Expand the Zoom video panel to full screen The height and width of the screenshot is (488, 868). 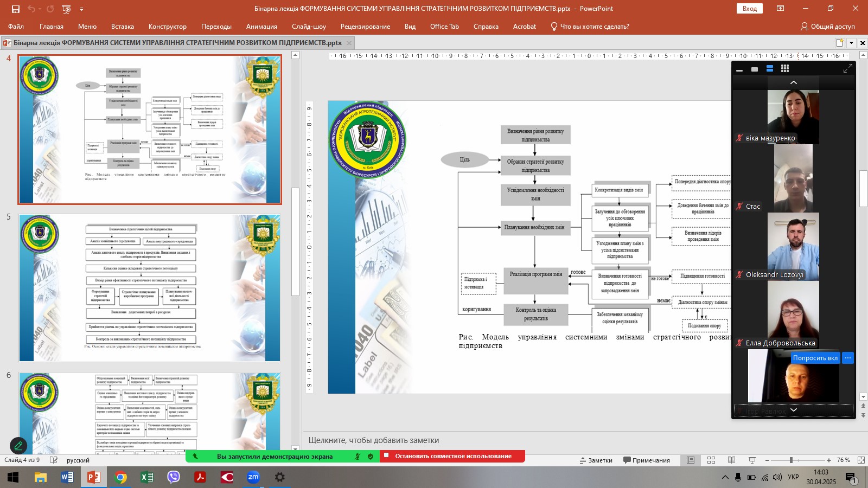point(847,69)
